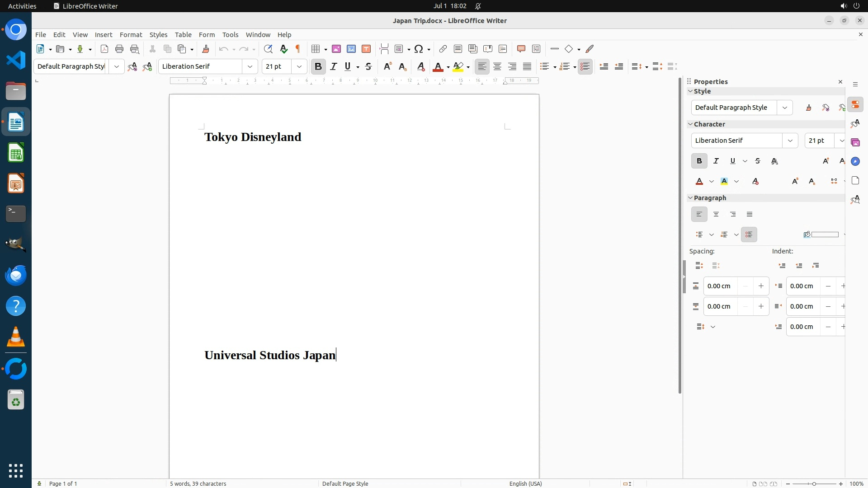Click the Export as PDF icon
The height and width of the screenshot is (488, 868).
click(x=104, y=49)
